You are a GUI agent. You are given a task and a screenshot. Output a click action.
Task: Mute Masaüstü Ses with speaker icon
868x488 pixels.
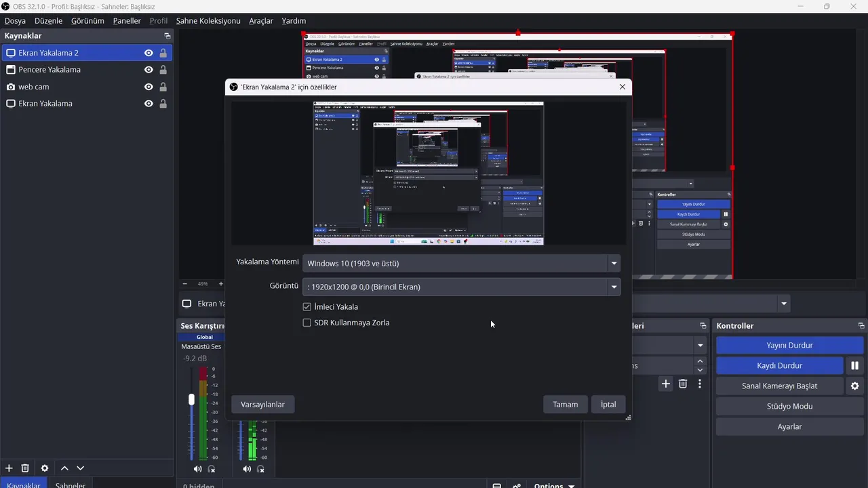coord(197,469)
